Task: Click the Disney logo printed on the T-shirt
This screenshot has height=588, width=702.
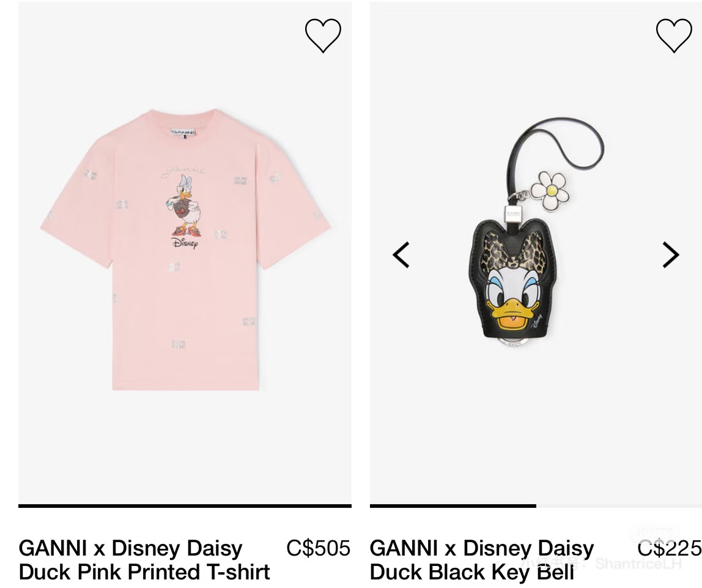Action: (x=185, y=243)
